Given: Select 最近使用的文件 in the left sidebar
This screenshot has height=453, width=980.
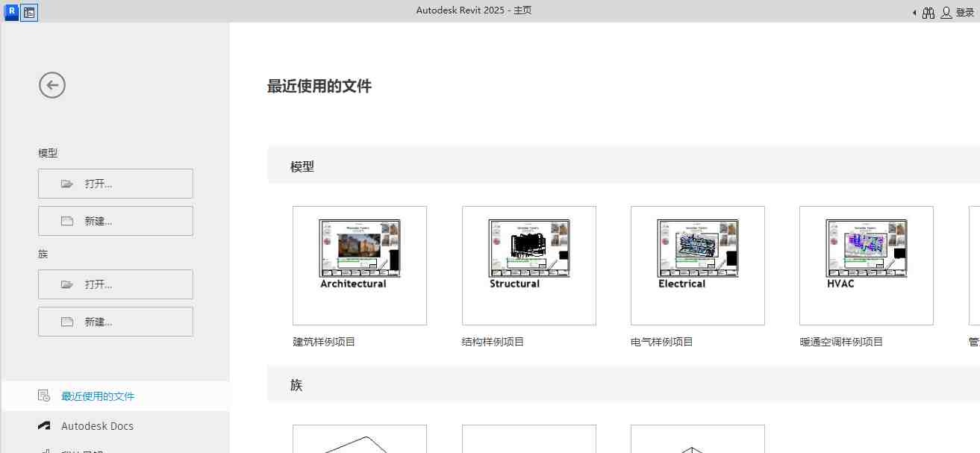Looking at the screenshot, I should (96, 396).
